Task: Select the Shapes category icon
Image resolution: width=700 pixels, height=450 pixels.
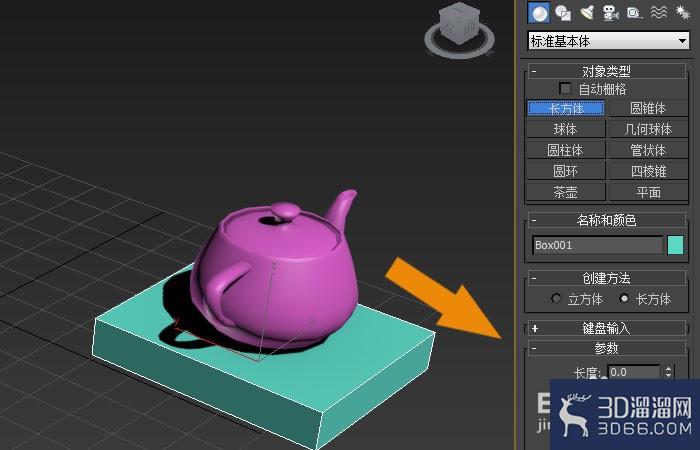Action: [563, 13]
